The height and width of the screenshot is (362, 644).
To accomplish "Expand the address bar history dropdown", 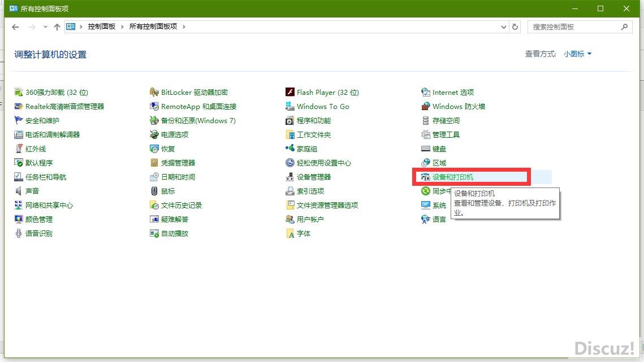I will tap(504, 27).
